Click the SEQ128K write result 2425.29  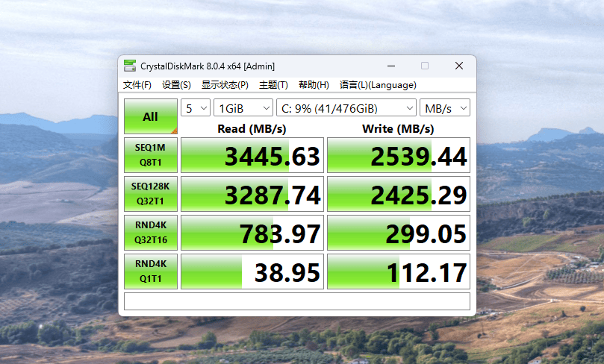(399, 194)
